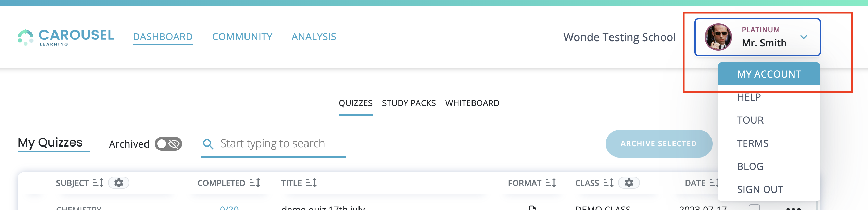Click Mr. Smith's profile avatar
Image resolution: width=868 pixels, height=210 pixels.
click(718, 37)
